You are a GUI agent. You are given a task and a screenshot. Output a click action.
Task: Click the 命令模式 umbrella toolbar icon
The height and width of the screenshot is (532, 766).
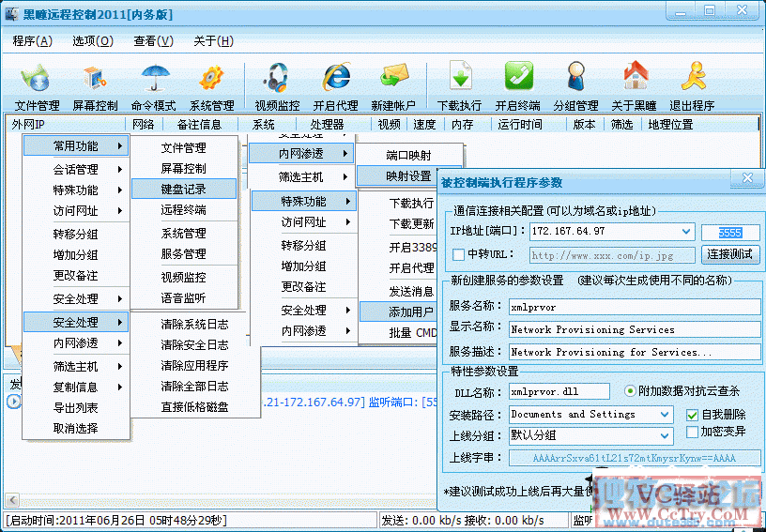pyautogui.click(x=154, y=78)
